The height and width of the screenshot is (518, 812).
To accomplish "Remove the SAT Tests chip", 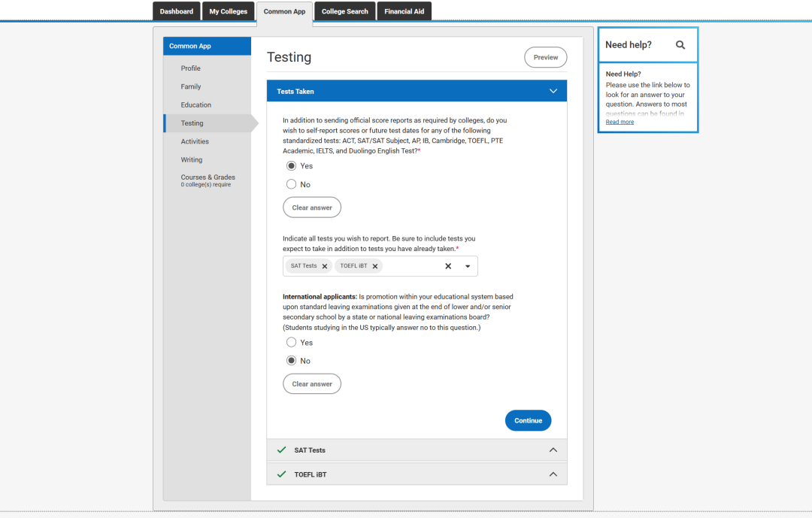I will point(325,266).
